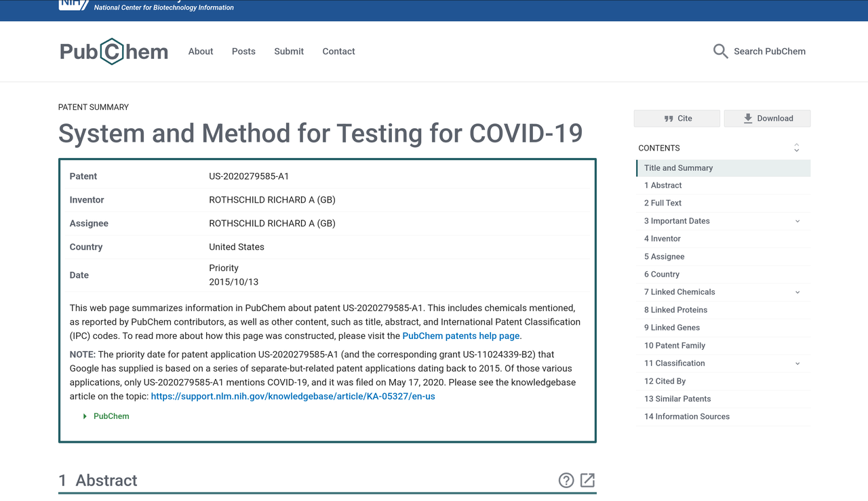Open the support.nlm.nih.gov knowledgebase article link
The image size is (868, 501).
tap(293, 396)
